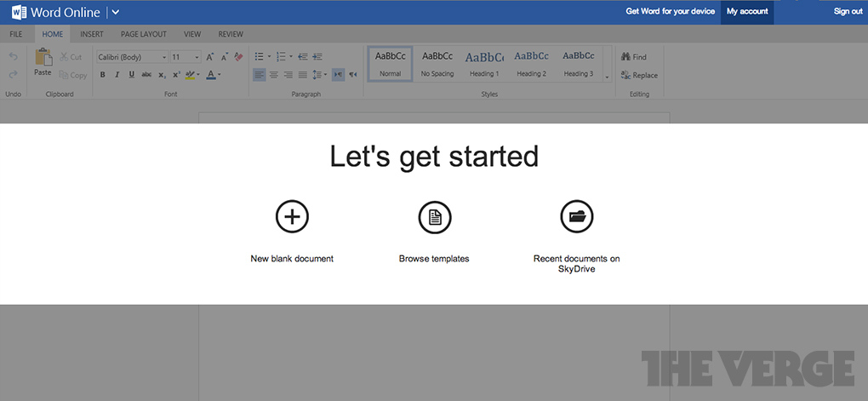The height and width of the screenshot is (401, 868).
Task: Click the Sign out link
Action: [848, 12]
